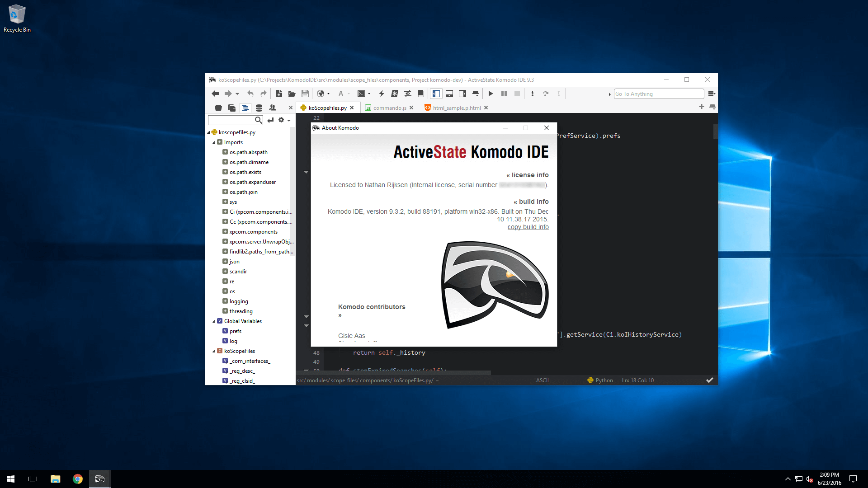Select os.path.abspath in the code browser

point(248,152)
